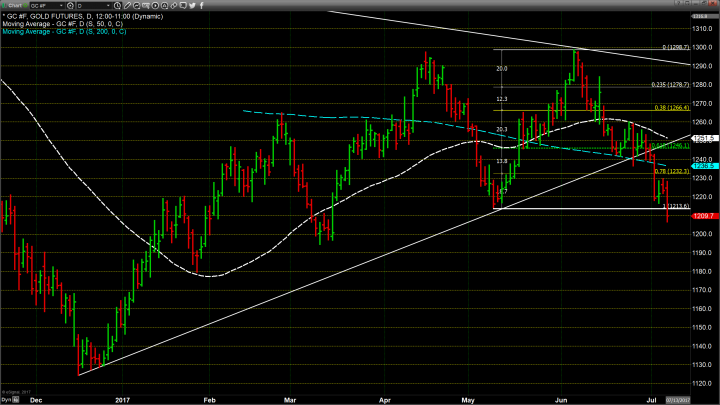Select the pencil drawing tool
Screen dimensions: 720x405
128,5
